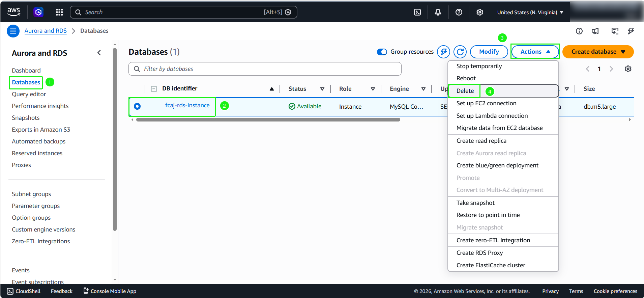This screenshot has width=644, height=298.
Task: Go to next page of databases
Action: click(x=611, y=69)
